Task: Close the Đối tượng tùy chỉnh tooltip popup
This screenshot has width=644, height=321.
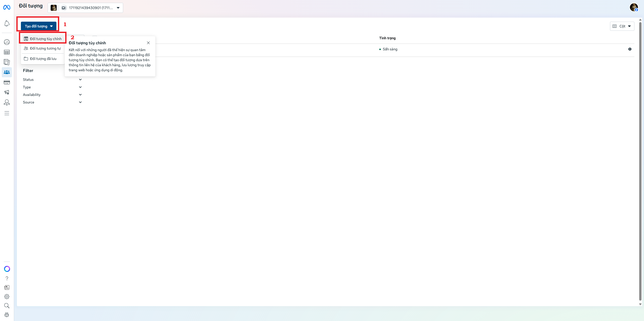Action: click(148, 43)
